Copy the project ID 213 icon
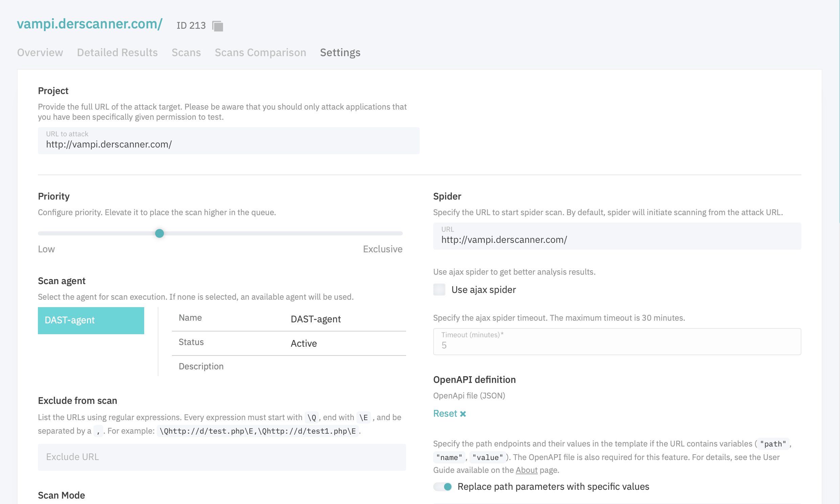 click(218, 26)
